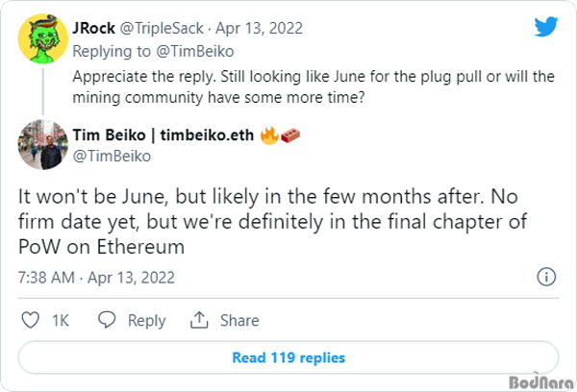Click the share upload arrow icon

pyautogui.click(x=199, y=320)
